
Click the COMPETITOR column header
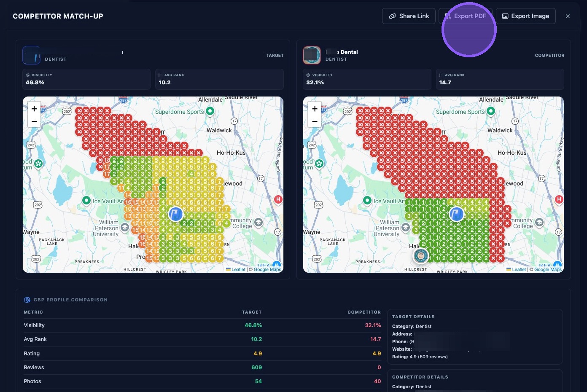point(364,312)
